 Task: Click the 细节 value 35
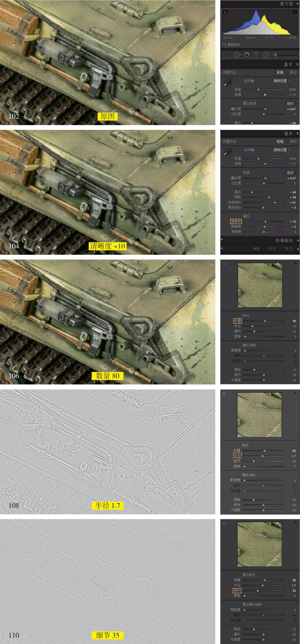pyautogui.click(x=294, y=591)
